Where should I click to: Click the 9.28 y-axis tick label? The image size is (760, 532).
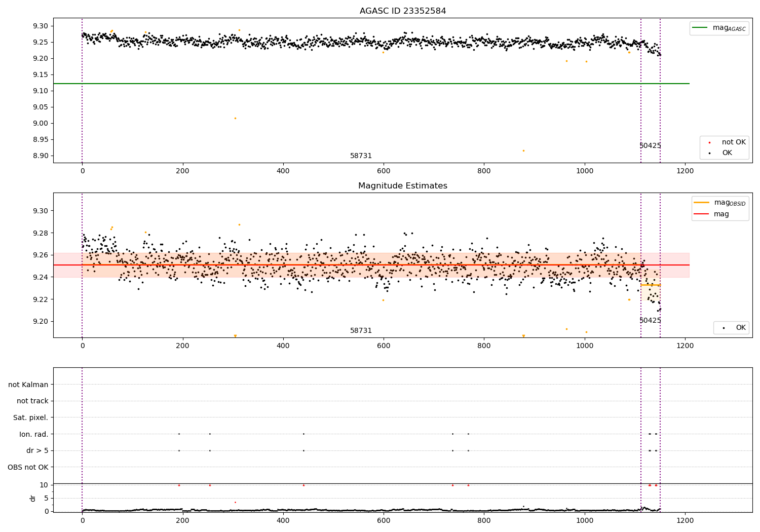41,233
